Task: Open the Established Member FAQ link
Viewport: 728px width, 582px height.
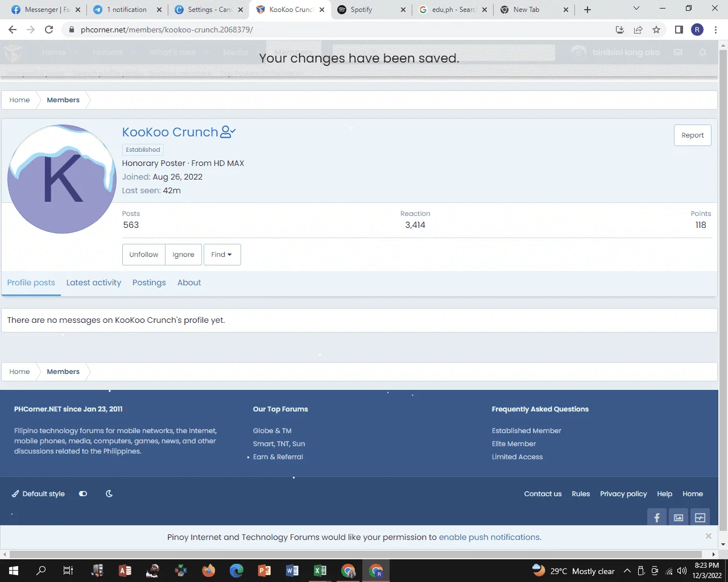Action: coord(527,431)
